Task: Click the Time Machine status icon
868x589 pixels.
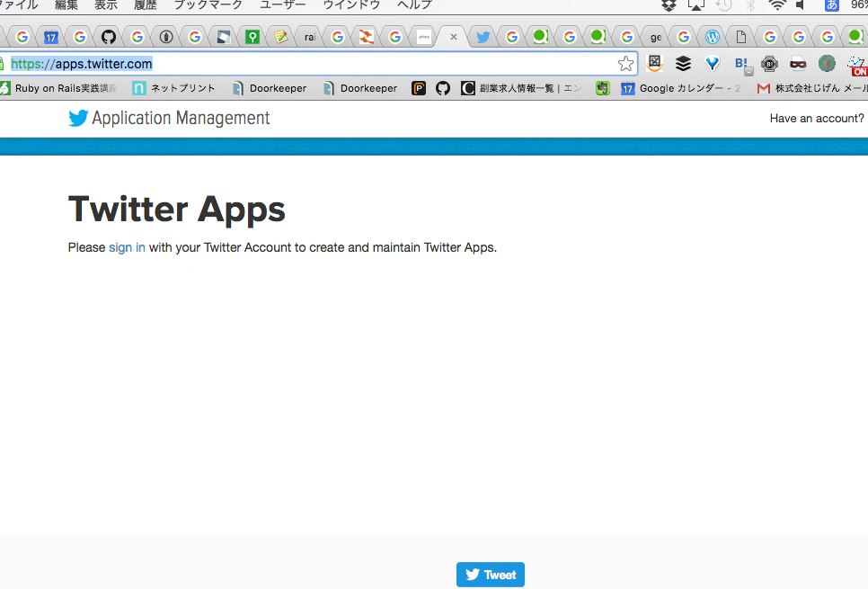Action: [x=723, y=5]
